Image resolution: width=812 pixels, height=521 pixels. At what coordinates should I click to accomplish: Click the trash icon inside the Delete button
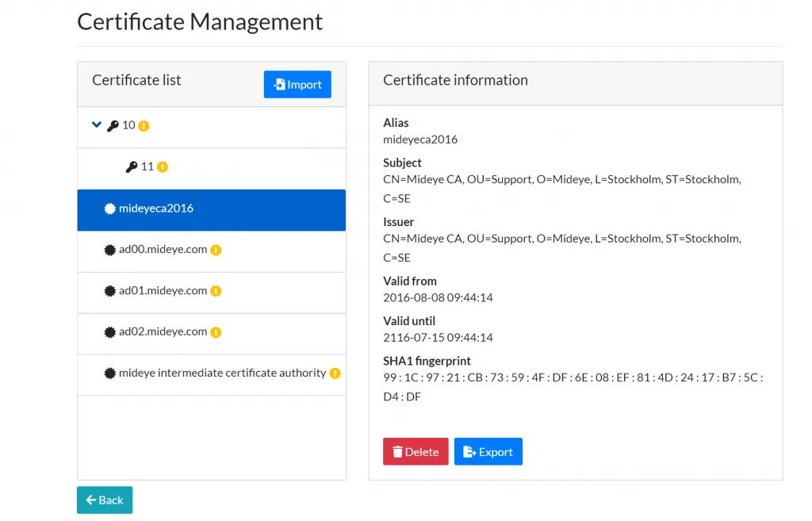[396, 451]
